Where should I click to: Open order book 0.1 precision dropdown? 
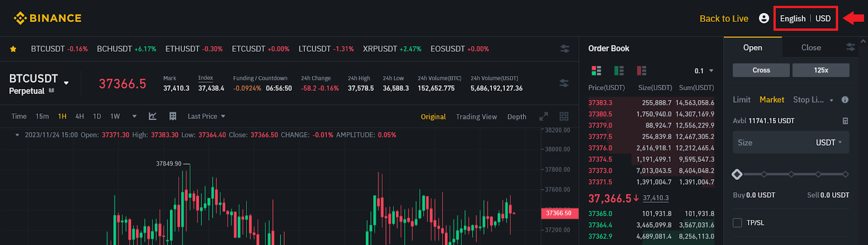click(x=704, y=71)
